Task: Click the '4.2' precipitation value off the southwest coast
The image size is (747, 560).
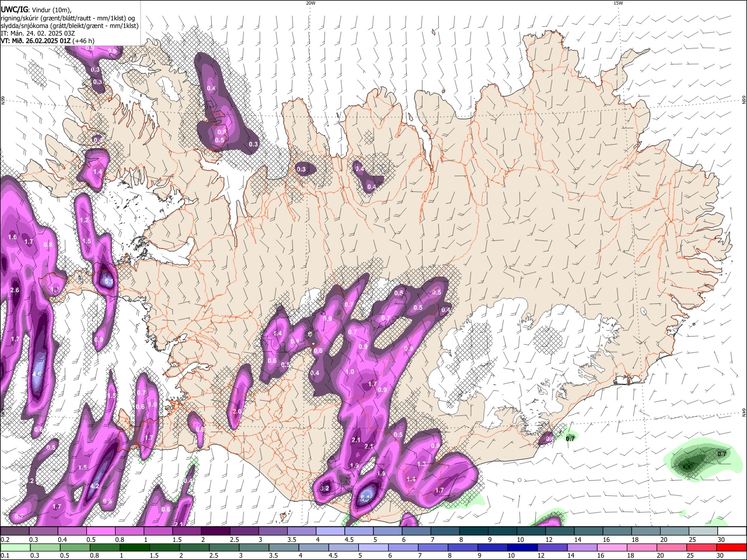Action: tap(95, 485)
